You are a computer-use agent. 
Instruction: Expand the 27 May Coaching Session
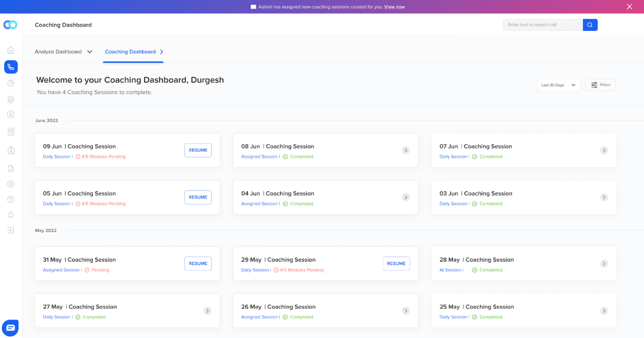(x=207, y=310)
